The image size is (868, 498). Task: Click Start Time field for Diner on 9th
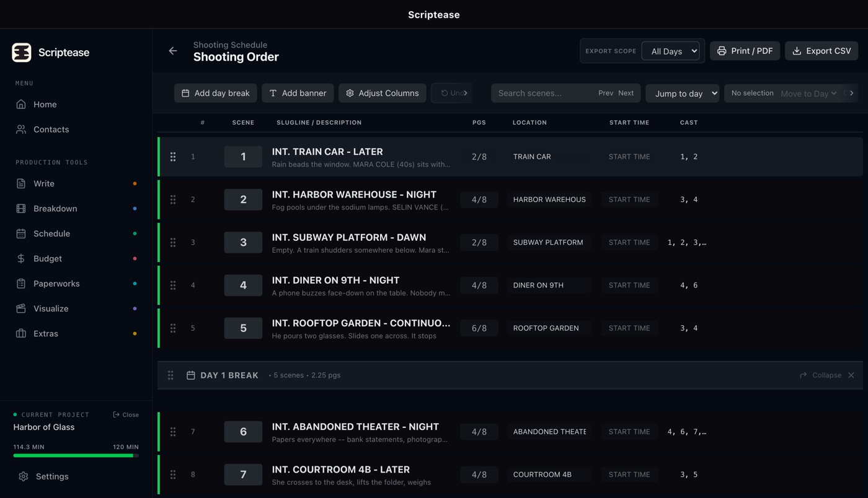(629, 285)
